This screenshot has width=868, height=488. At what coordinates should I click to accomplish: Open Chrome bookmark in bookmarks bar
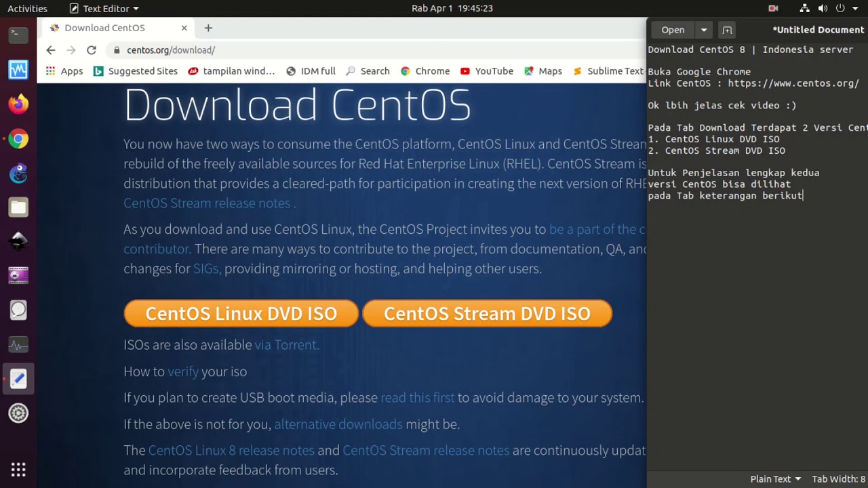(425, 71)
